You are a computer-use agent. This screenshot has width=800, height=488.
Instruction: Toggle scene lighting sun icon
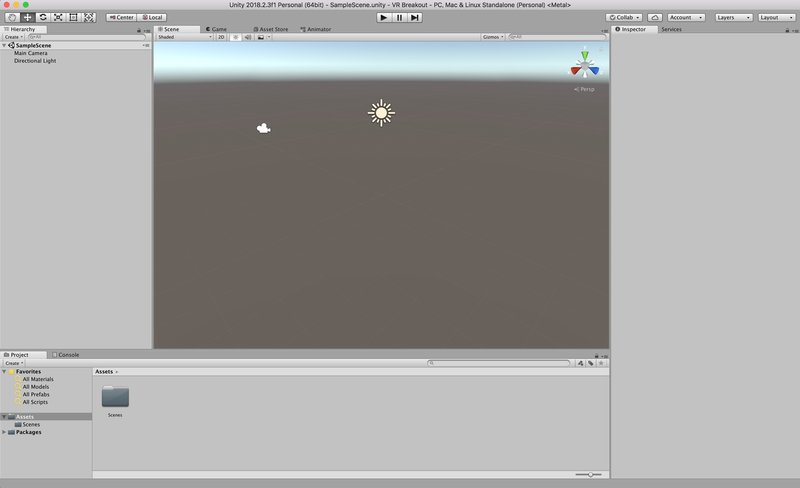pos(236,37)
